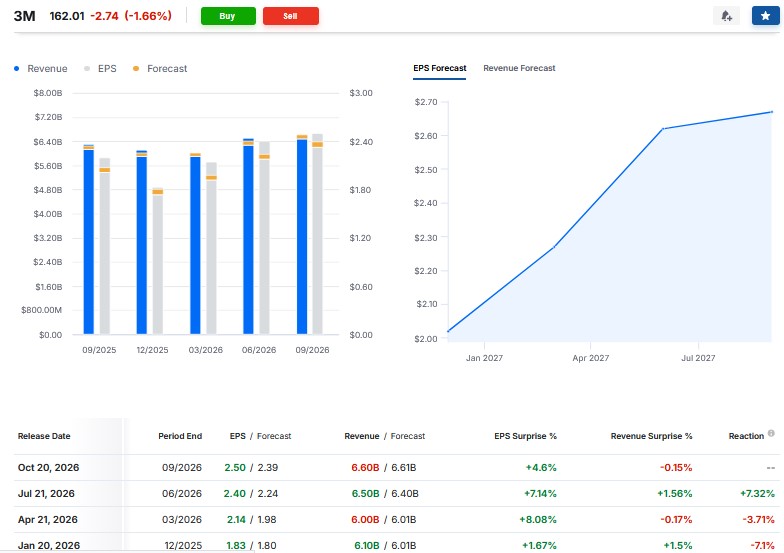This screenshot has height=553, width=784.
Task: Click the Revenue Surprise % column header
Action: point(651,436)
